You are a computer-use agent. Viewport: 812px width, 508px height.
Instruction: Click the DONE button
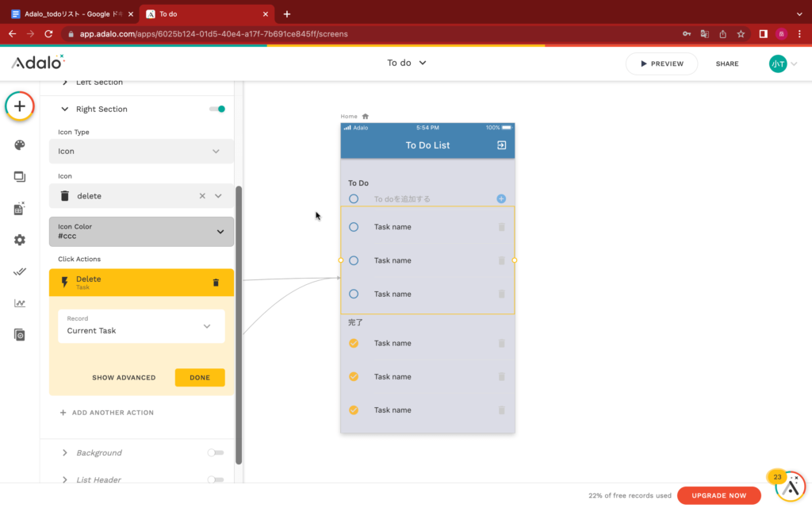coord(200,378)
